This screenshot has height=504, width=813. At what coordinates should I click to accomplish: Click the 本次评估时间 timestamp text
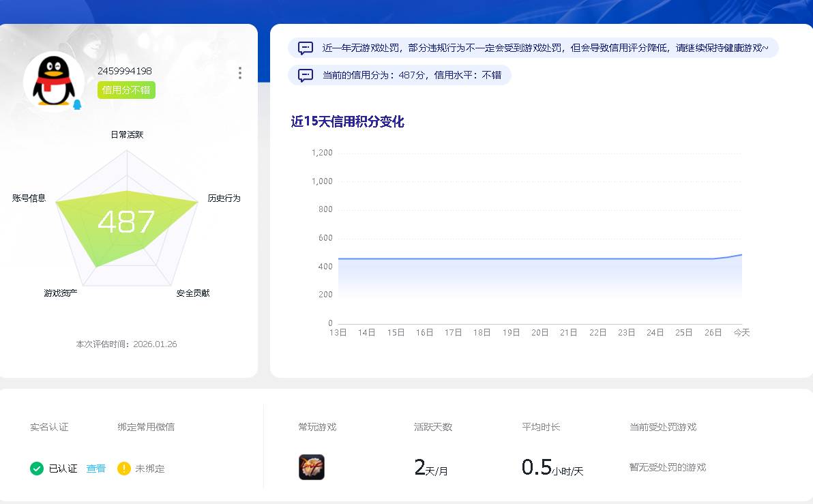[125, 344]
